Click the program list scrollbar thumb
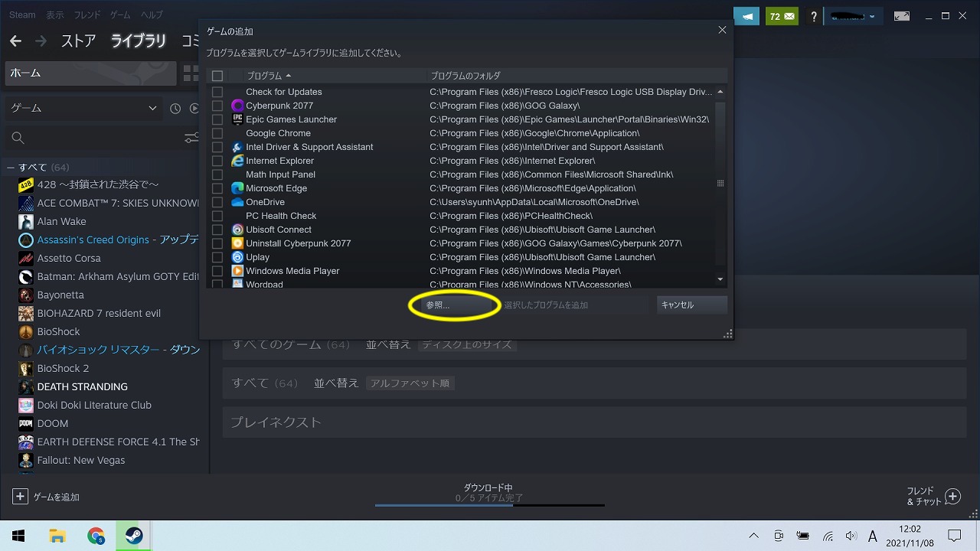Screen dimensions: 980x551 [720, 184]
